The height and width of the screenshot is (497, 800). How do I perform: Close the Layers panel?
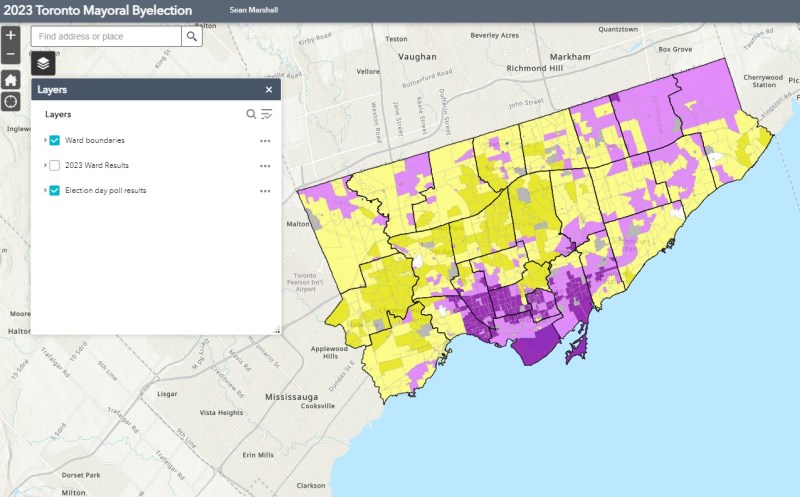click(x=268, y=89)
